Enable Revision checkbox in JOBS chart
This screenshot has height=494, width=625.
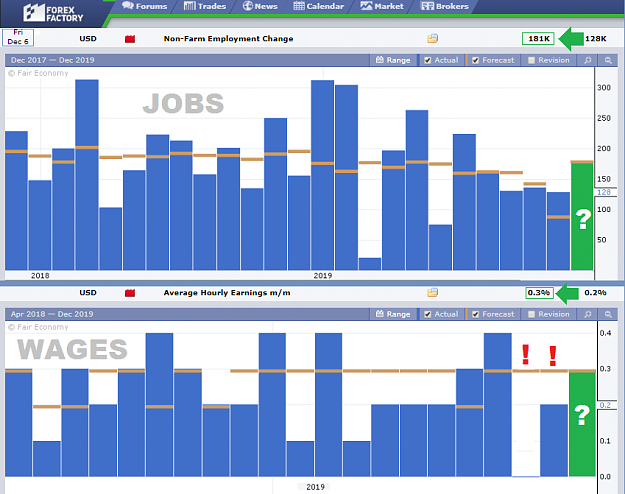[x=531, y=60]
